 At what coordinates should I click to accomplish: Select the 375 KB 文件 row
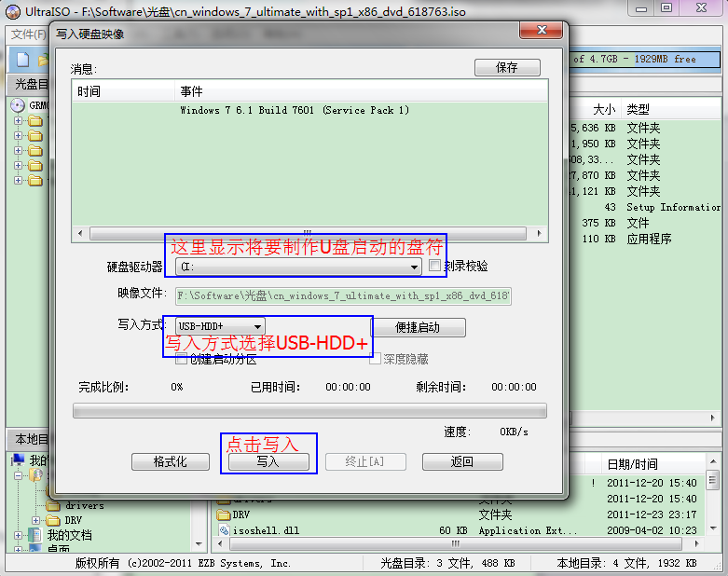645,223
